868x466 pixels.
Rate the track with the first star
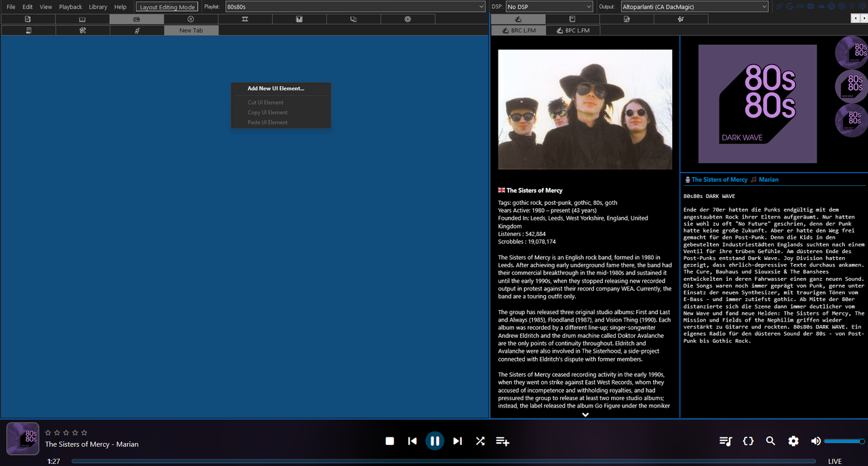coord(48,432)
